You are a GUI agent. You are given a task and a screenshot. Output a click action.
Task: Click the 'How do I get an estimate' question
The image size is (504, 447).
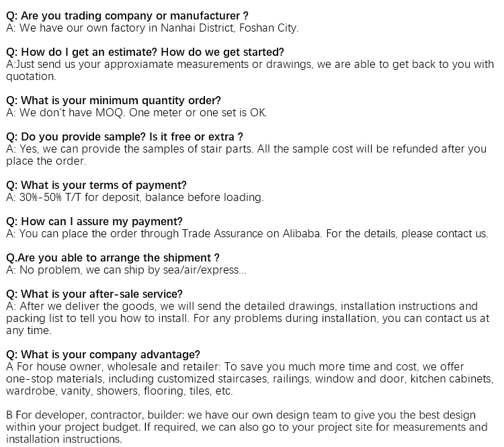(x=145, y=52)
